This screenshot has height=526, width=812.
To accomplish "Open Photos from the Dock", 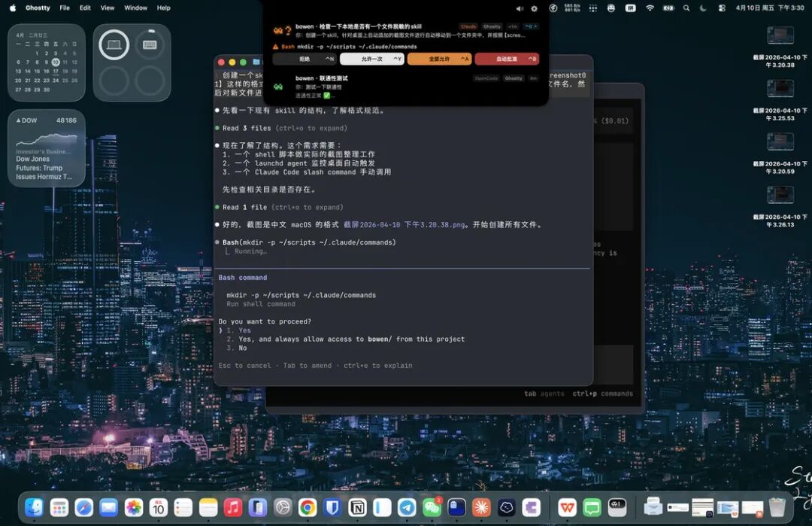I will [x=134, y=507].
